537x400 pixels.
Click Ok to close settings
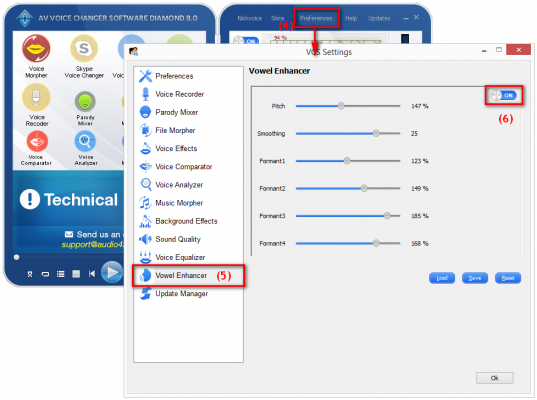click(495, 378)
